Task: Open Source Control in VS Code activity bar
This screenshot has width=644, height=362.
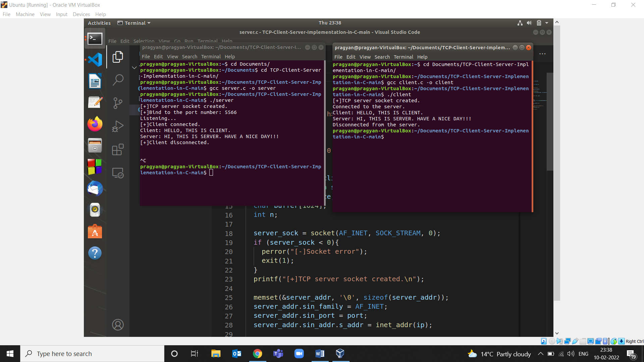Action: [118, 103]
